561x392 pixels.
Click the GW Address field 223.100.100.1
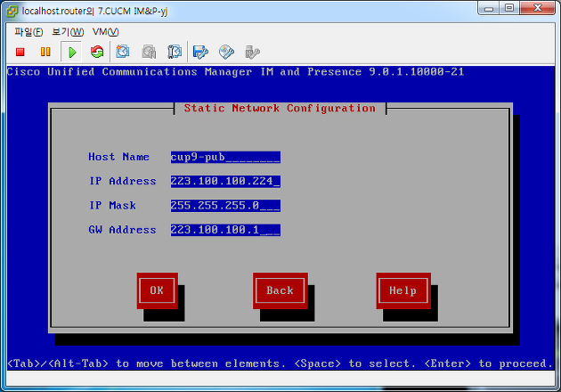click(225, 230)
